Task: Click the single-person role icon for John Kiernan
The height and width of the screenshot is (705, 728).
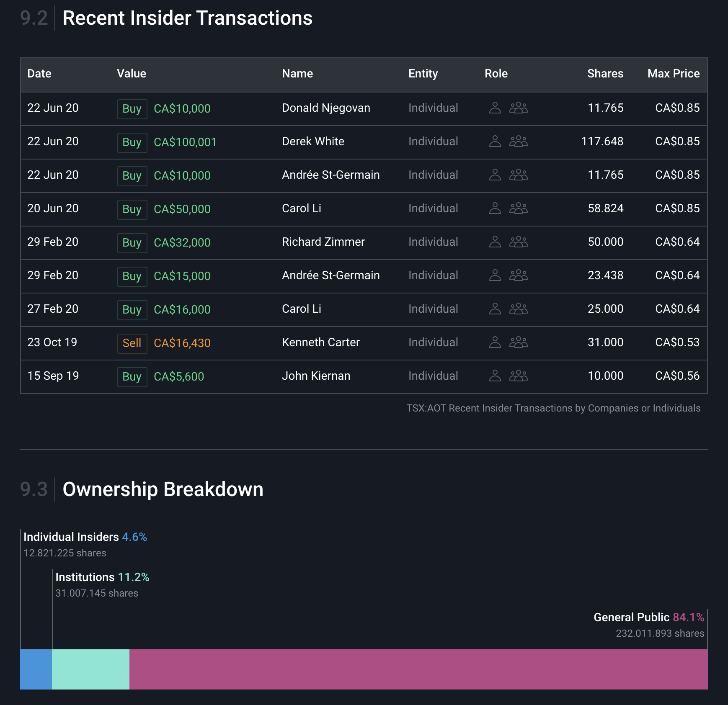Action: [495, 376]
